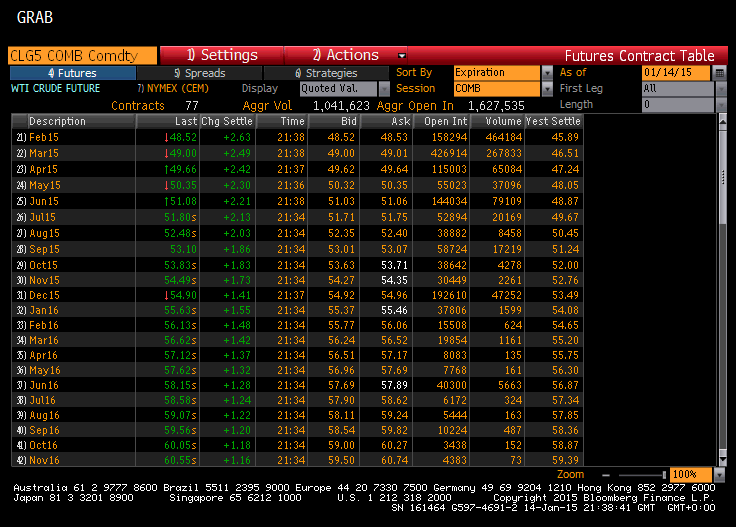Image resolution: width=736 pixels, height=527 pixels.
Task: Click the Volume column header
Action: click(498, 121)
